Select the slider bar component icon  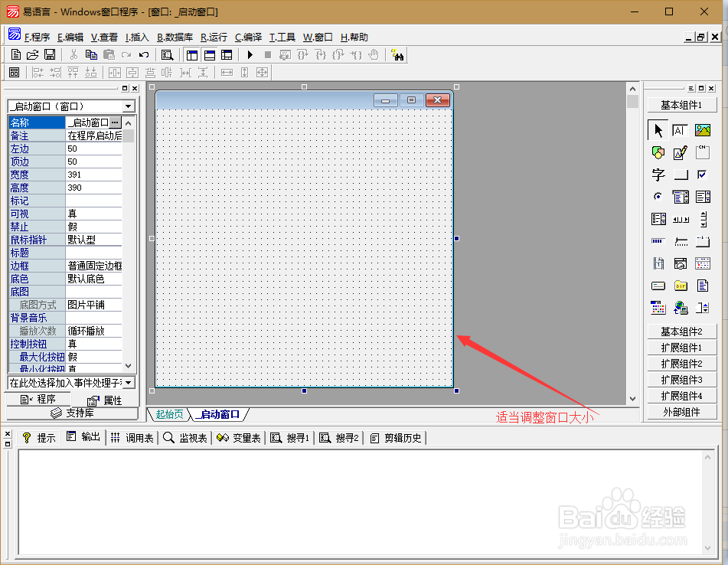tap(681, 241)
